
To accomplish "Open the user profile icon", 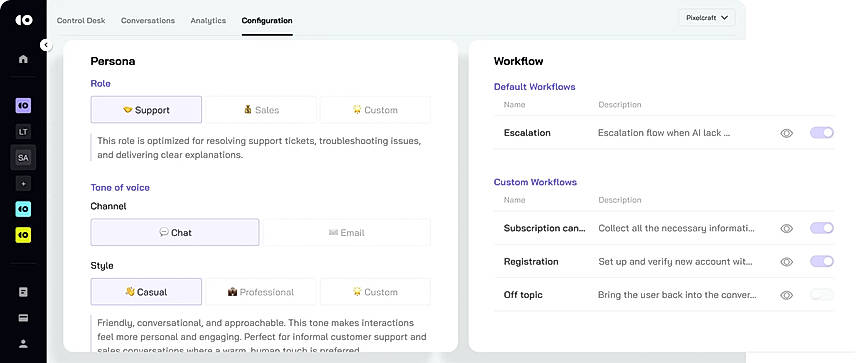I will [23, 344].
